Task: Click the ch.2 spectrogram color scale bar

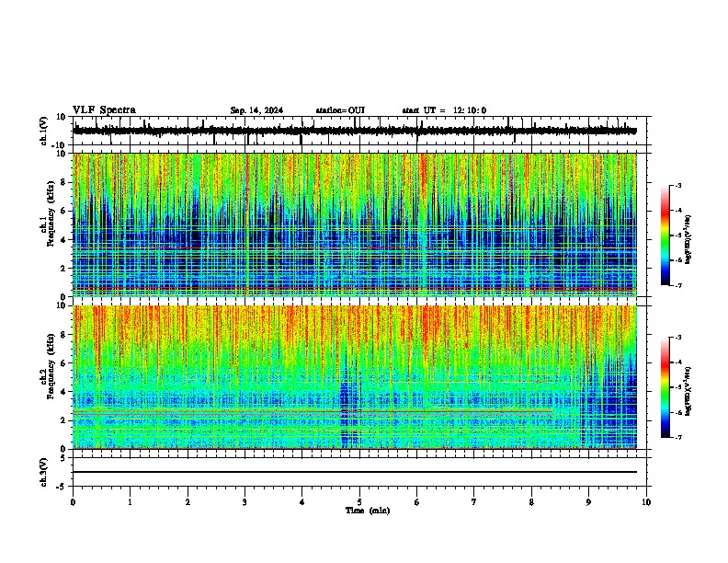Action: tap(665, 387)
